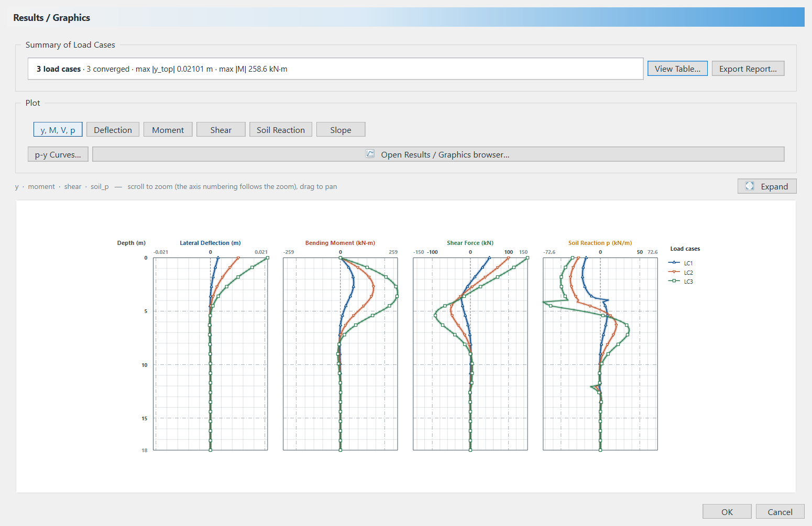
Task: Click the Summary of Load Cases group label
Action: click(70, 45)
